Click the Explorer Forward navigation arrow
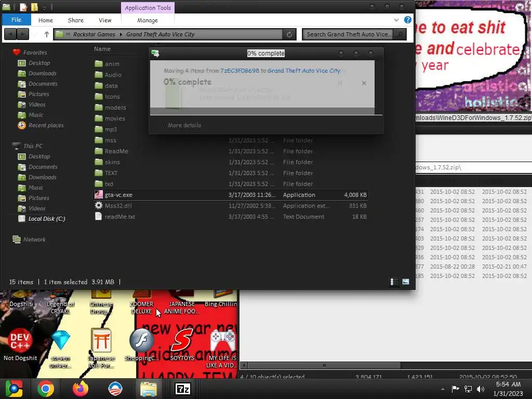 click(23, 34)
